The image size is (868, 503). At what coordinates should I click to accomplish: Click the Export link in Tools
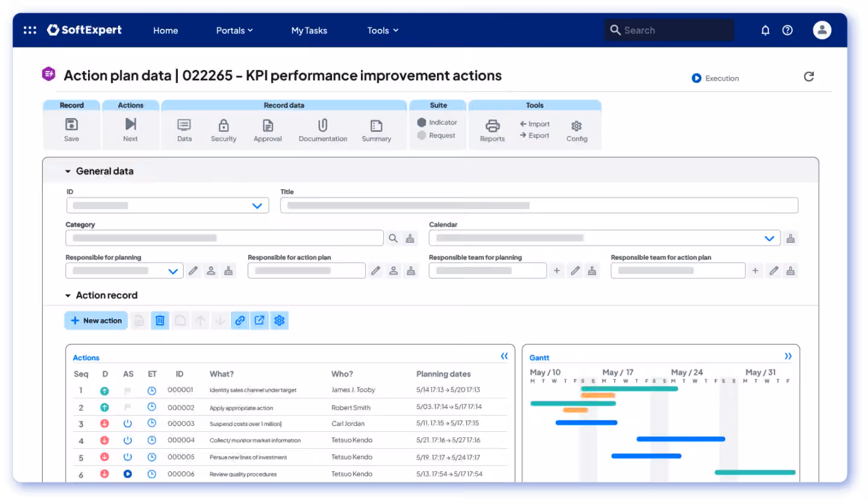click(x=535, y=136)
